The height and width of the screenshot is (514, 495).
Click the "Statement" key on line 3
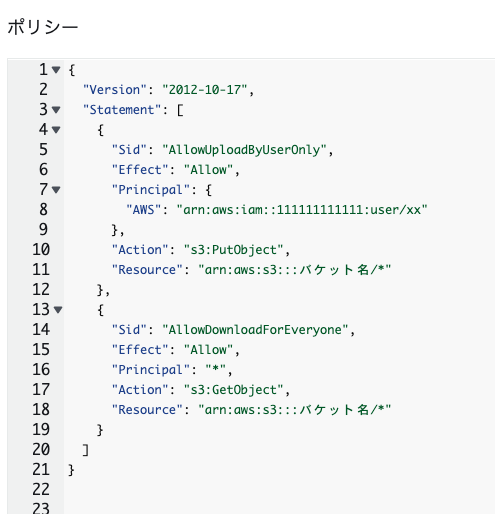[122, 110]
